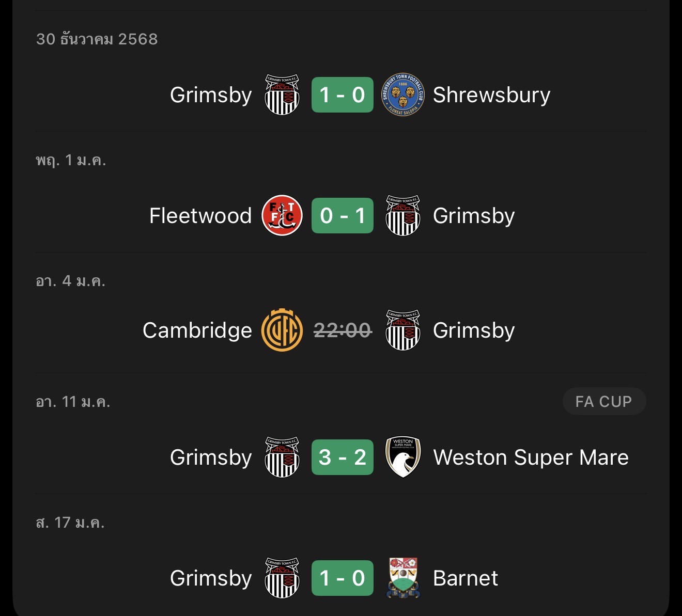Click the Barnet club crest
This screenshot has width=682, height=616.
(x=403, y=578)
